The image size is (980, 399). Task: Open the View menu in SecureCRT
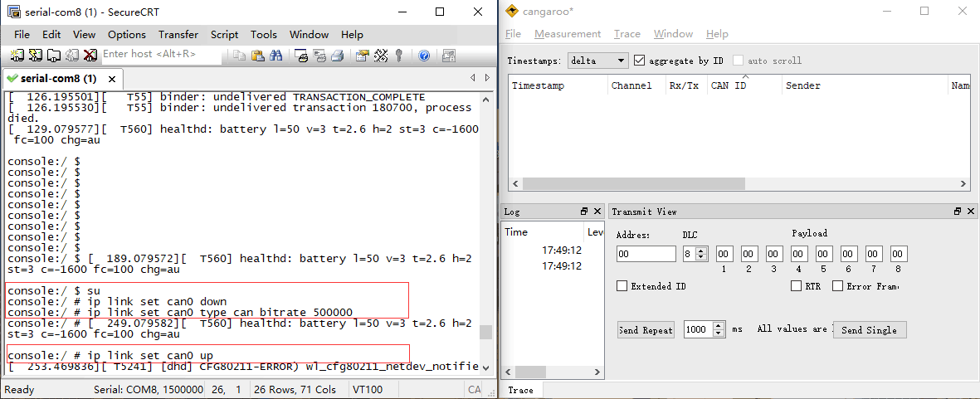click(x=85, y=34)
